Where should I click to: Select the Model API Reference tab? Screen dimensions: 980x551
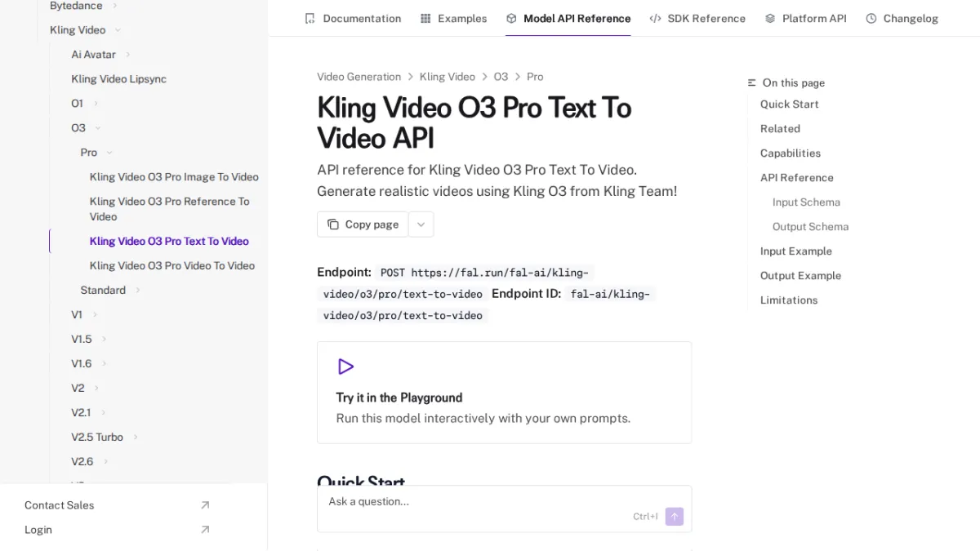[568, 18]
